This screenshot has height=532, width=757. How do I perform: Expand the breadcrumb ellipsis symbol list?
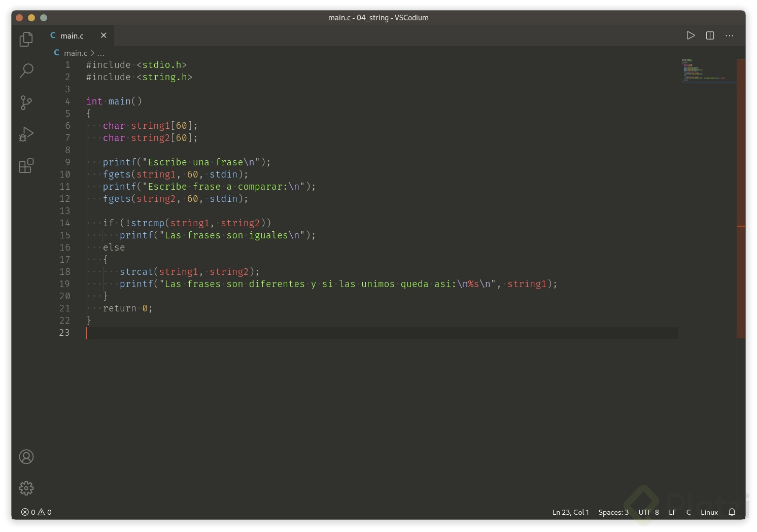pyautogui.click(x=101, y=53)
